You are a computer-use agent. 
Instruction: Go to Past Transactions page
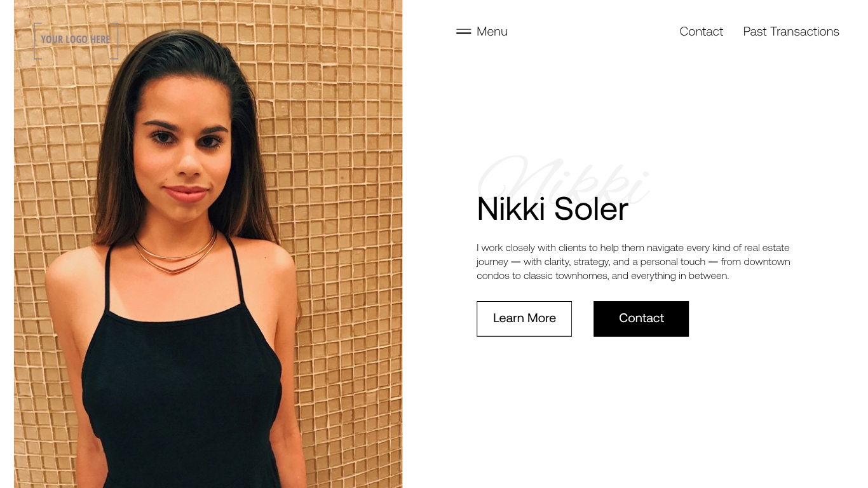coord(791,31)
